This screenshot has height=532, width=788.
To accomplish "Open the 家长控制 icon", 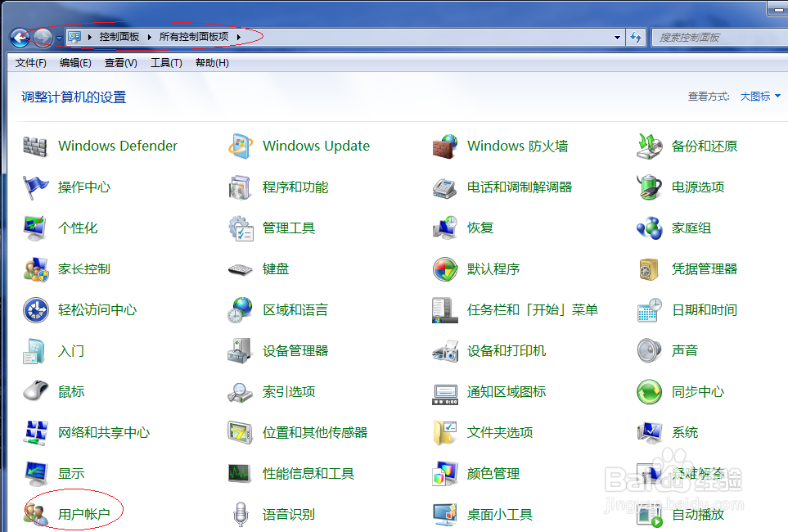I will (35, 269).
